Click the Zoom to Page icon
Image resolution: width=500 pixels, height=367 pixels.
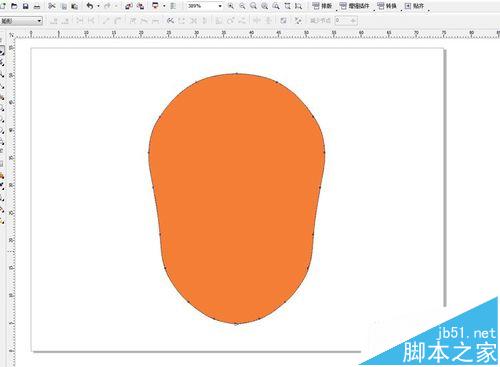tap(276, 6)
